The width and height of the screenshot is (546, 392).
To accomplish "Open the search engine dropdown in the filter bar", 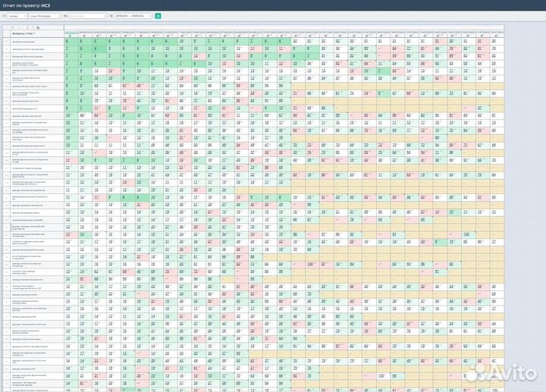I will point(16,15).
